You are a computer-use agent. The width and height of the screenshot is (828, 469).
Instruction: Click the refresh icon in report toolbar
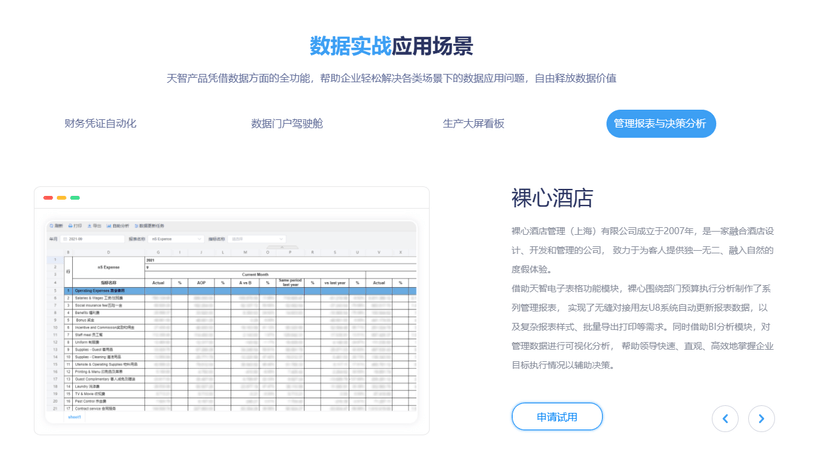click(x=52, y=226)
